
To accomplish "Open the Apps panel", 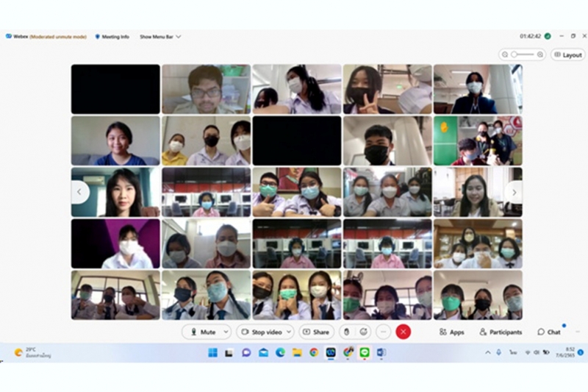I will click(x=451, y=332).
